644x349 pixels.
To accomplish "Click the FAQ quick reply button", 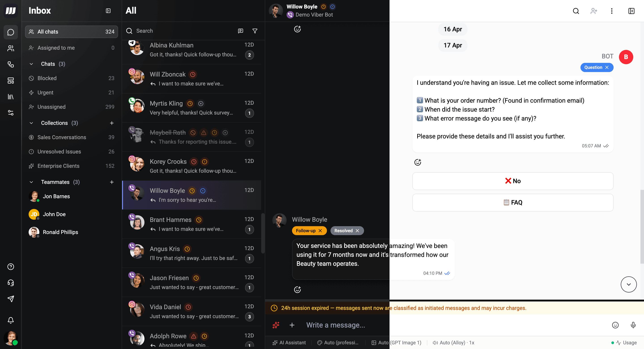I will click(513, 202).
